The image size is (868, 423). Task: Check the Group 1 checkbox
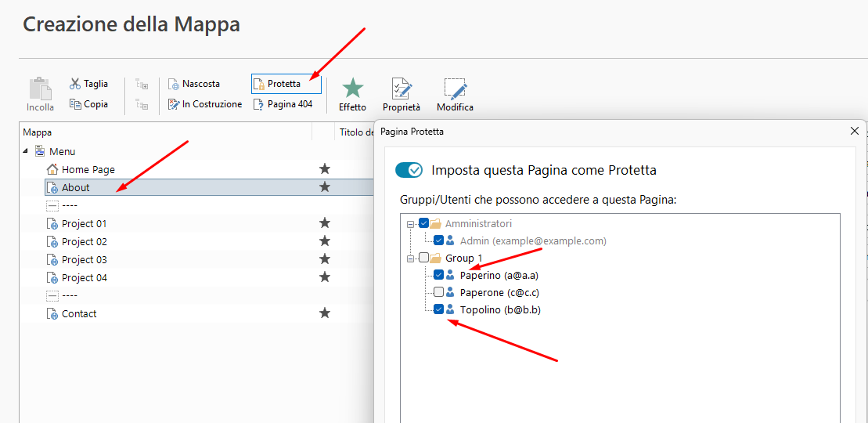tap(424, 258)
